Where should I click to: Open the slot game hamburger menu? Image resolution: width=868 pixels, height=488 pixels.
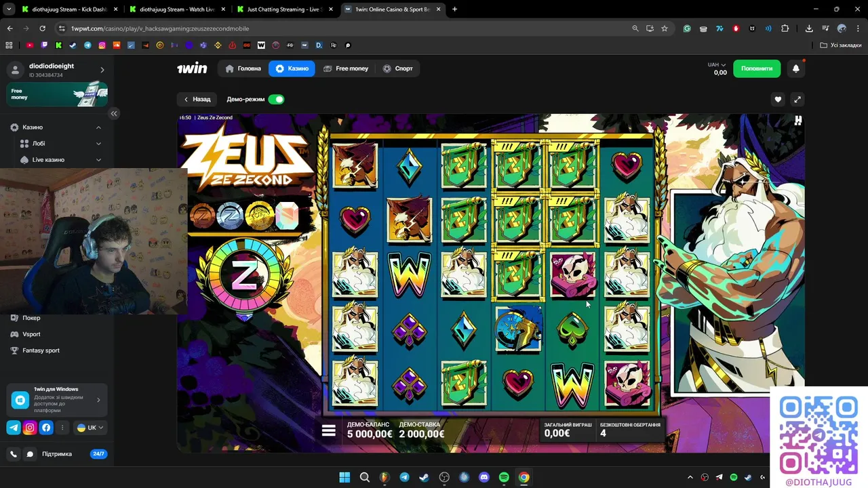[329, 431]
